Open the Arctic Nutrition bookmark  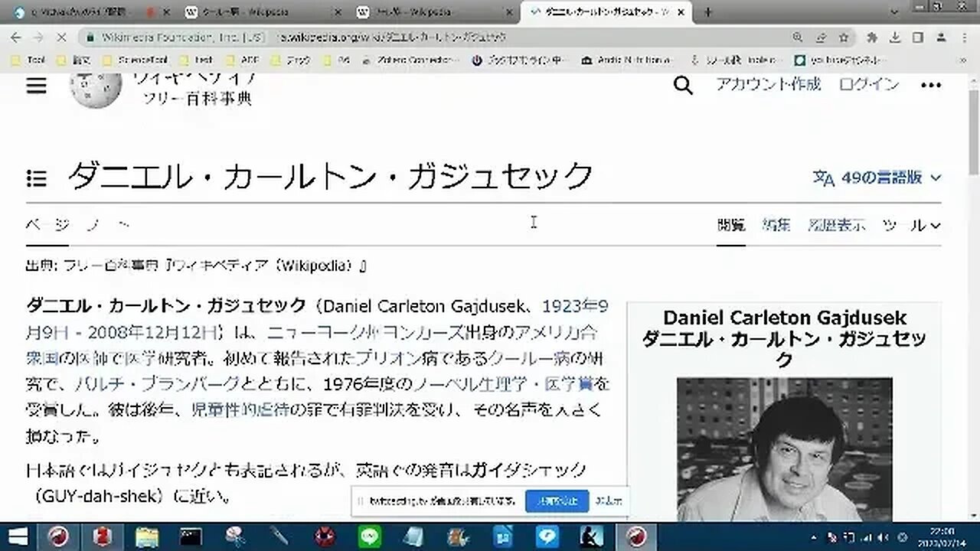pyautogui.click(x=627, y=60)
